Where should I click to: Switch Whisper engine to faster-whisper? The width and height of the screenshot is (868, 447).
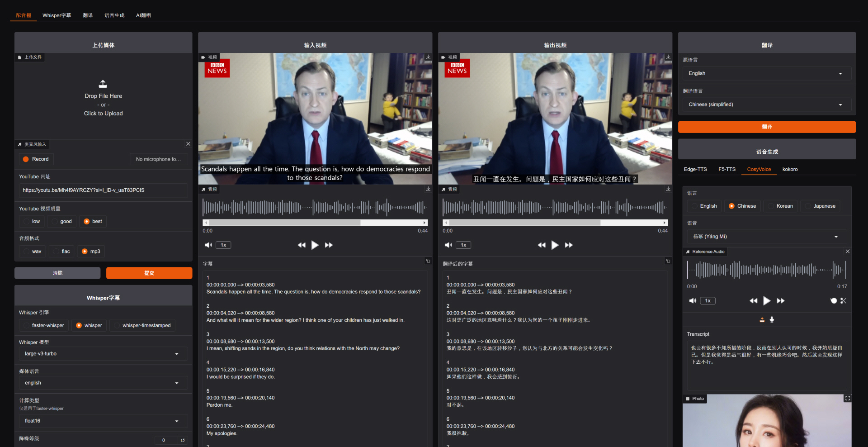click(x=43, y=325)
